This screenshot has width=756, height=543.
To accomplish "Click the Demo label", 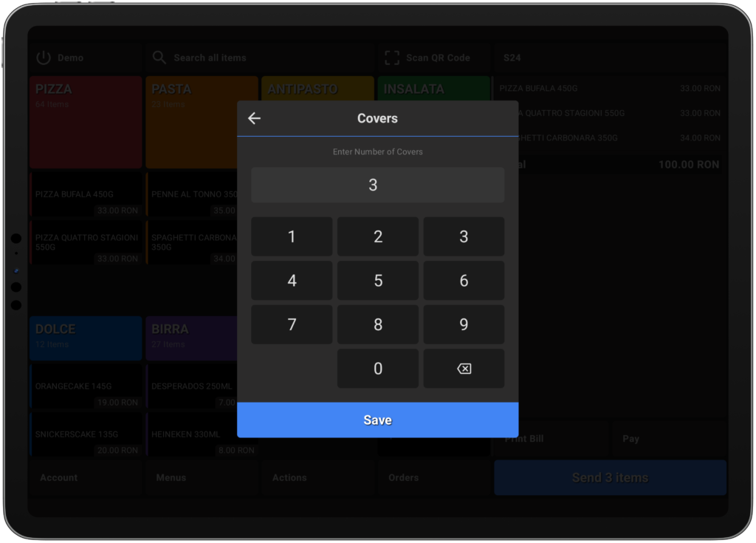I will pyautogui.click(x=70, y=58).
